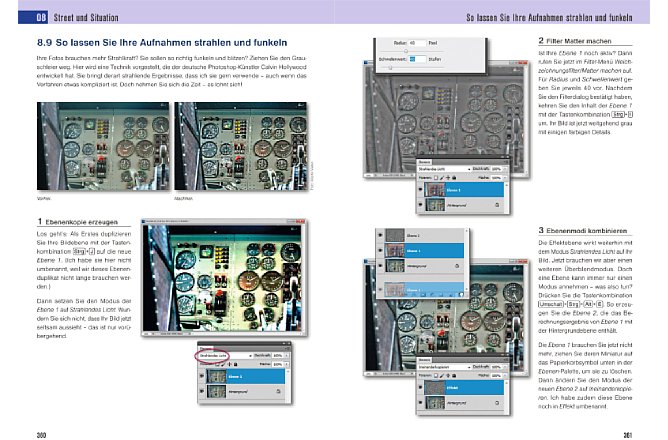Click lock-all padlock icon in step 2 panel
This screenshot has height=440, width=668.
454,178
